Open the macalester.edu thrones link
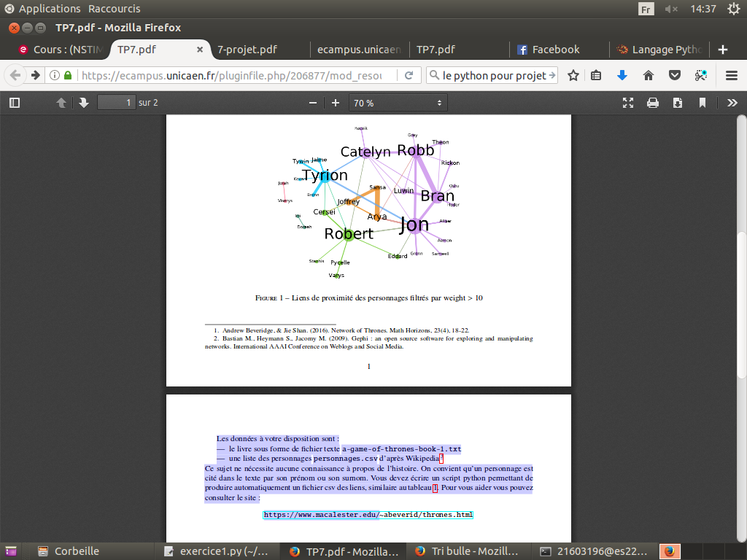The height and width of the screenshot is (560, 747). (369, 515)
